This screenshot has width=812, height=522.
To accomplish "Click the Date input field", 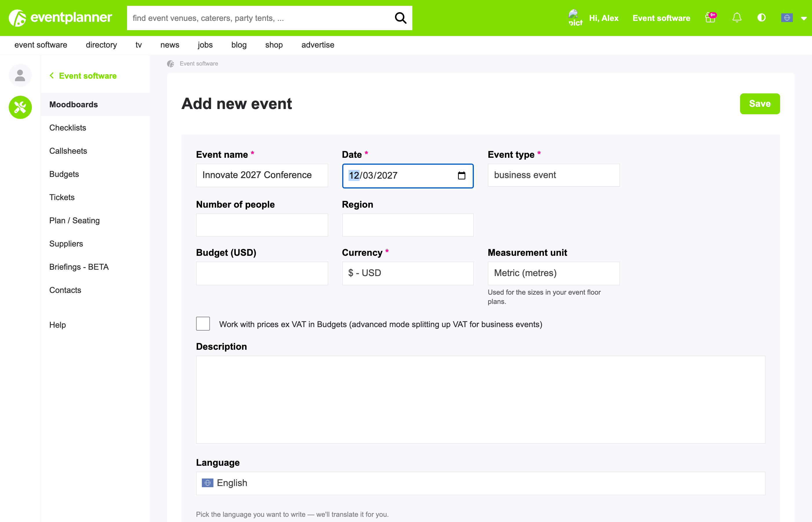I will coord(408,175).
